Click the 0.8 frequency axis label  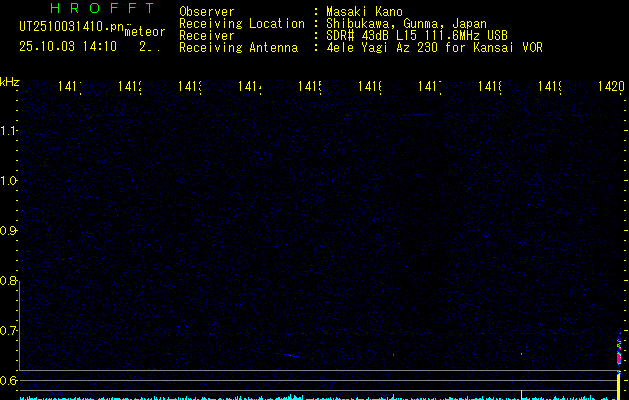8,280
